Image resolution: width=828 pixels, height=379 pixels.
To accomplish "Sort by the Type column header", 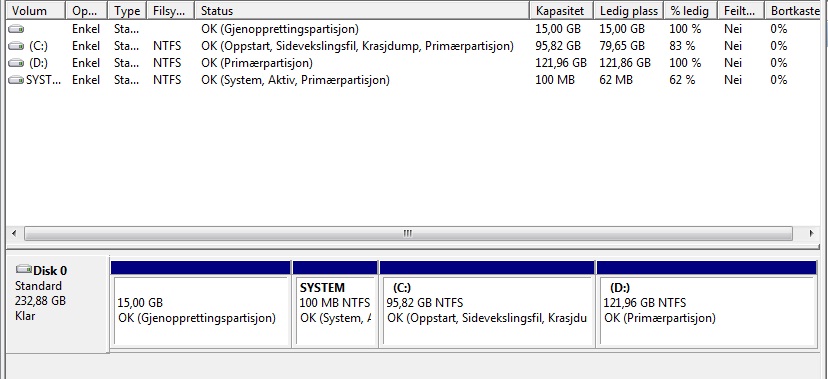I will pyautogui.click(x=127, y=11).
